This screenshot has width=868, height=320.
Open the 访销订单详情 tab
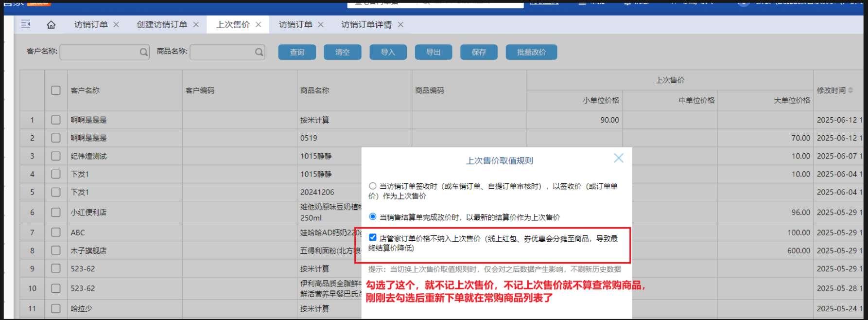tap(366, 25)
